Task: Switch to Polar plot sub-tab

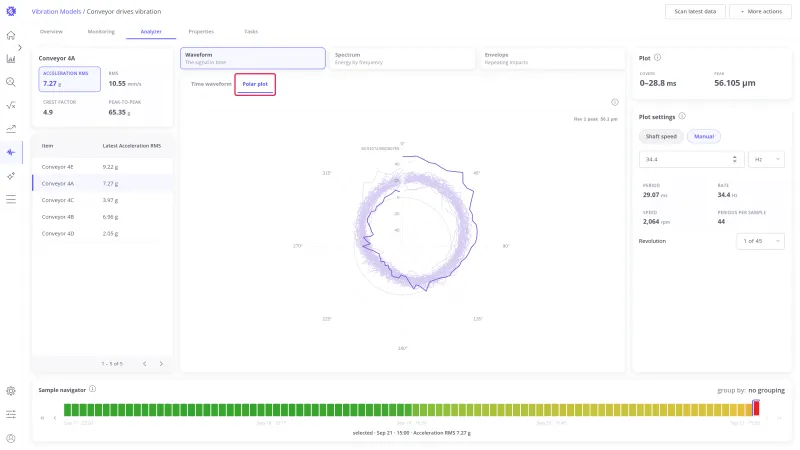Action: (255, 84)
